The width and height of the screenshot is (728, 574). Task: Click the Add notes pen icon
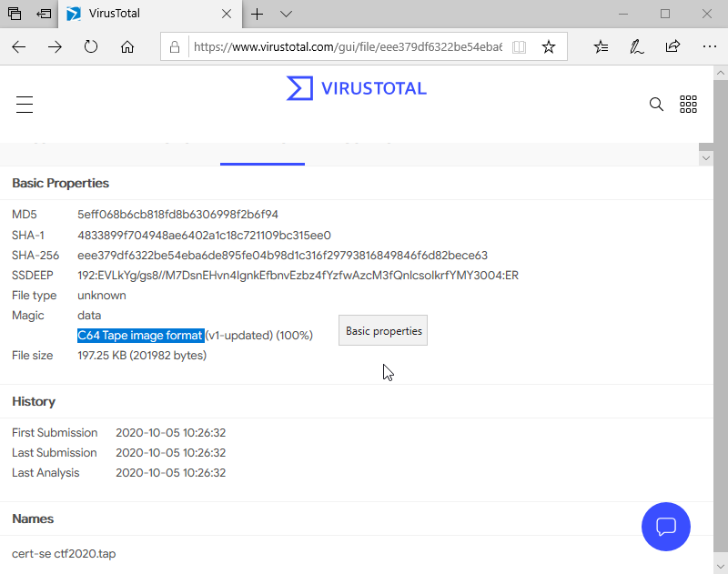[x=637, y=46]
